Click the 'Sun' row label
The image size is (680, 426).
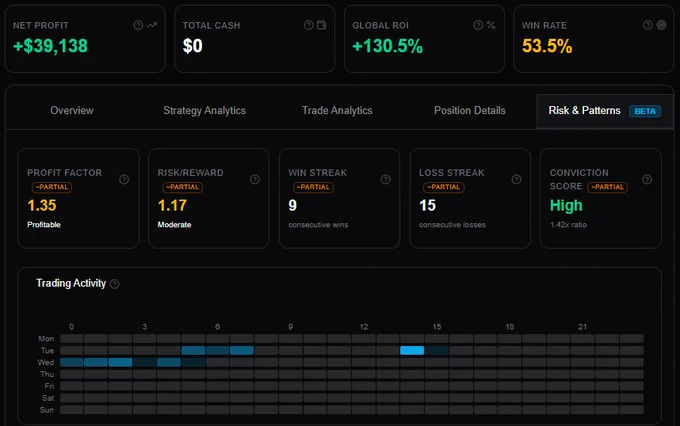coord(47,410)
